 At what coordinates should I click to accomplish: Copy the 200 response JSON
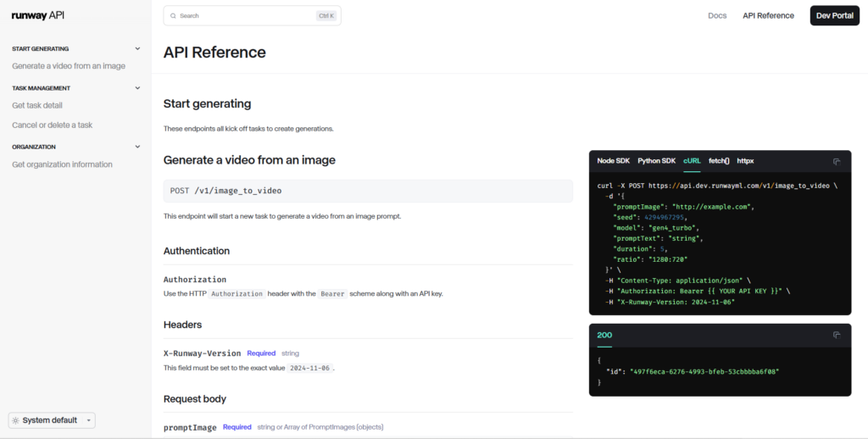pyautogui.click(x=837, y=335)
